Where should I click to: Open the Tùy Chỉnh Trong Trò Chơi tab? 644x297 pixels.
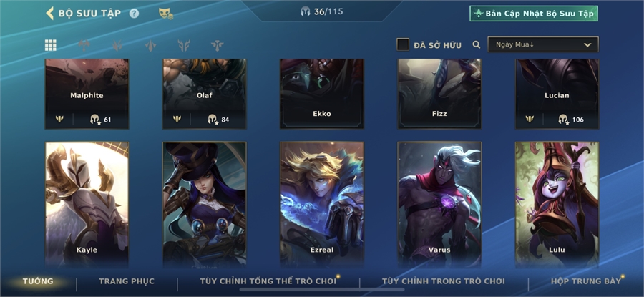click(x=443, y=281)
